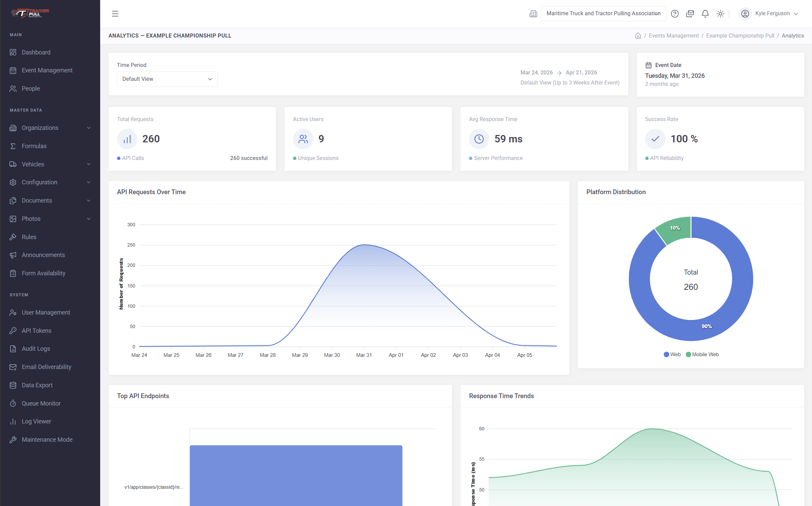Expand the Configuration submenu

pyautogui.click(x=50, y=182)
